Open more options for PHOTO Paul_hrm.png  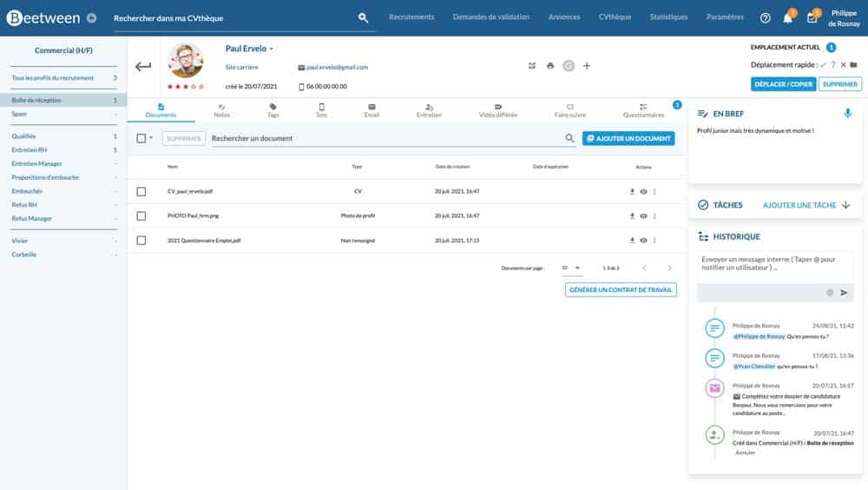tap(654, 215)
